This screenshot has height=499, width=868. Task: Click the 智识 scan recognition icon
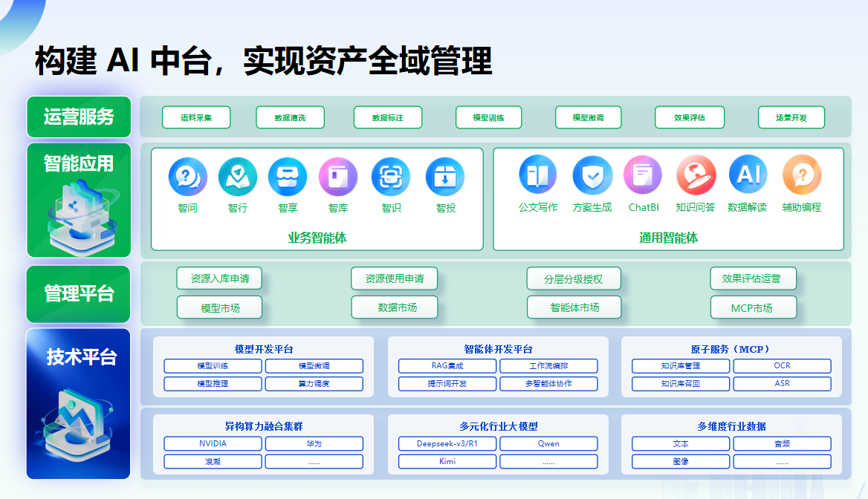pos(391,177)
